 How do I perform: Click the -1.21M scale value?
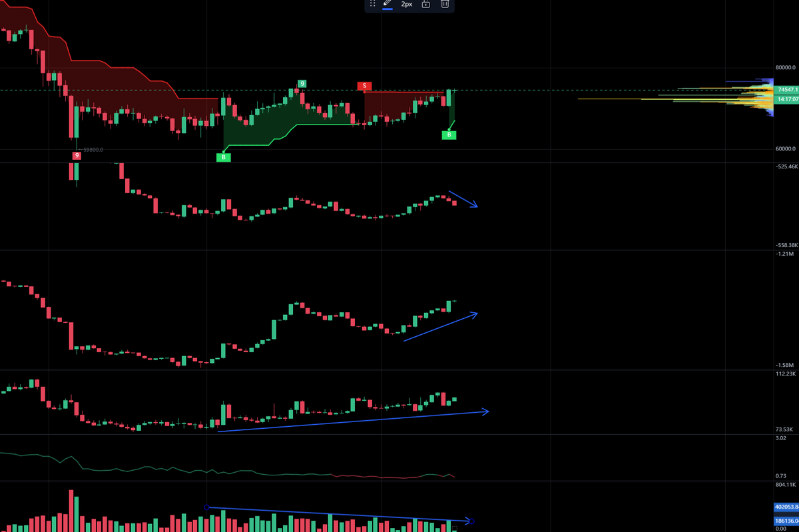click(x=784, y=254)
